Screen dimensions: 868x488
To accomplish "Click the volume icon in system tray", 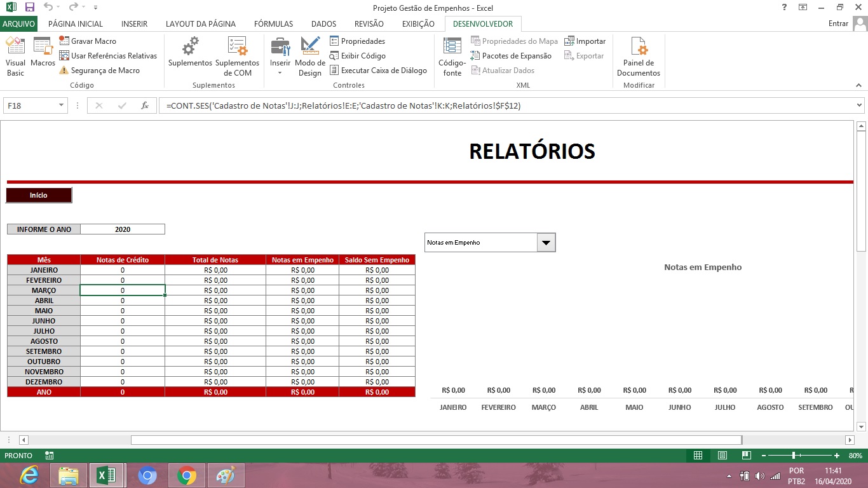I will 760,476.
